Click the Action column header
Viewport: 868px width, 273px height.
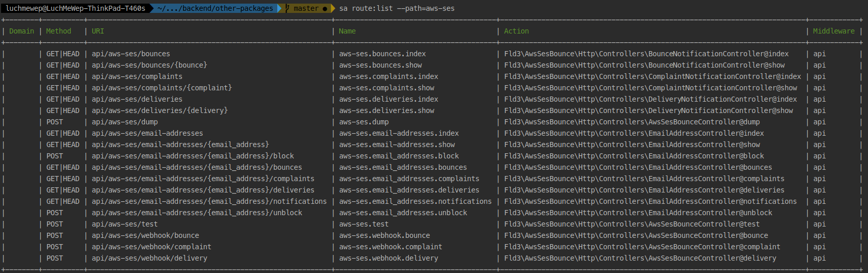(516, 31)
